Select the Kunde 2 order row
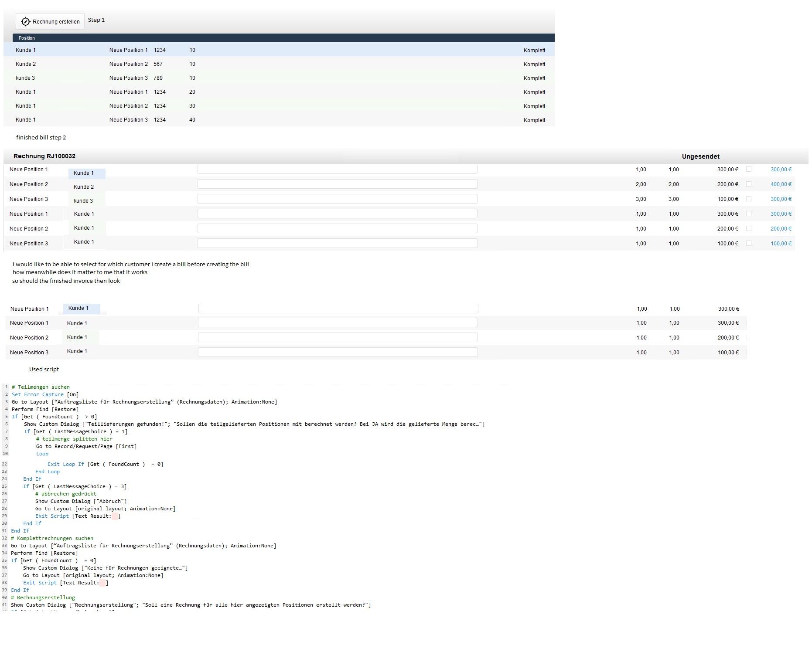Viewport: 812px width, 645px height. [279, 64]
